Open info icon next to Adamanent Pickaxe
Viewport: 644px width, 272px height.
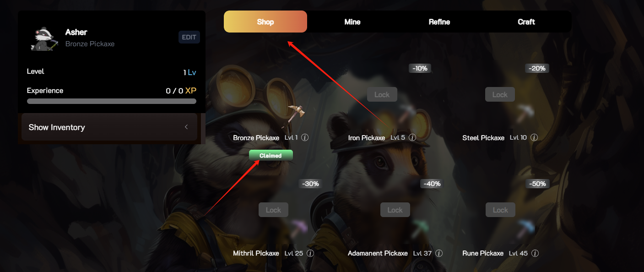coord(439,253)
